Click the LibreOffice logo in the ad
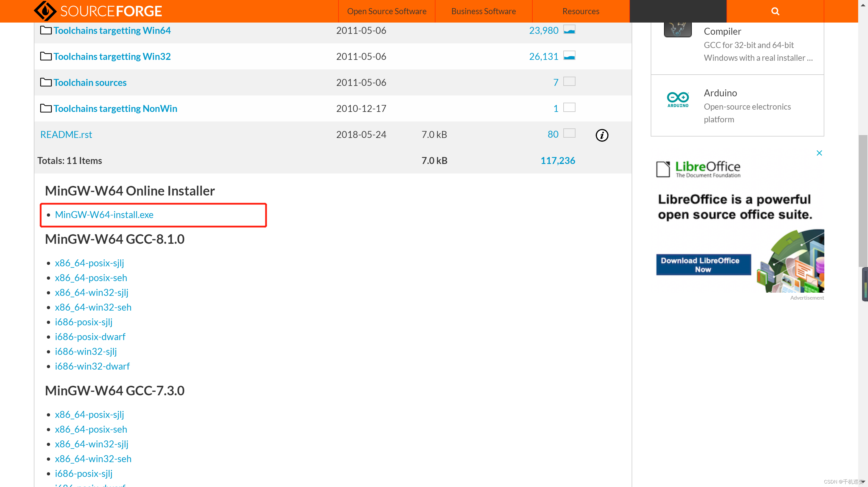Image resolution: width=868 pixels, height=487 pixels. (x=698, y=169)
